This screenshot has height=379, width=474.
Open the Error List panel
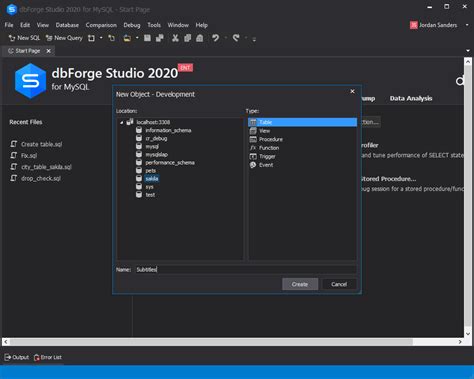48,357
